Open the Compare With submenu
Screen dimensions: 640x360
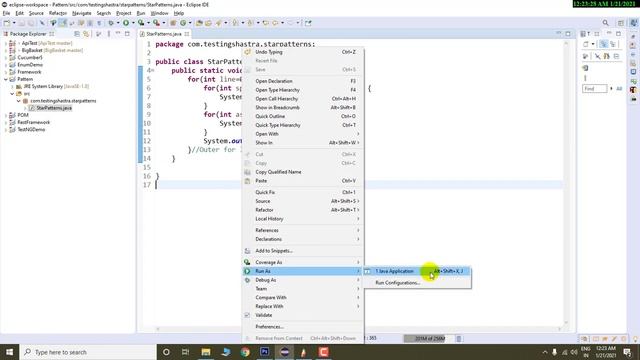coord(302,298)
